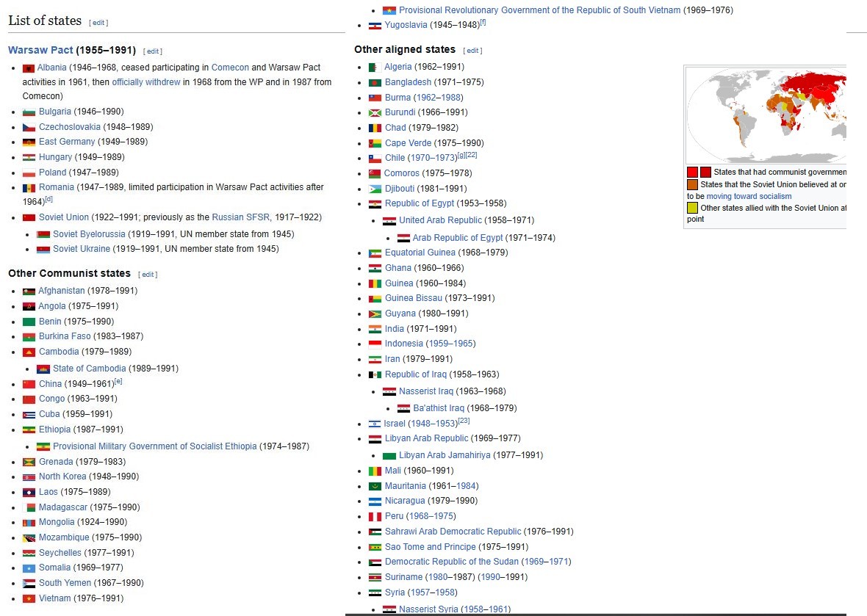Edit the Other aligned states section
This screenshot has width=867, height=616.
tap(472, 51)
